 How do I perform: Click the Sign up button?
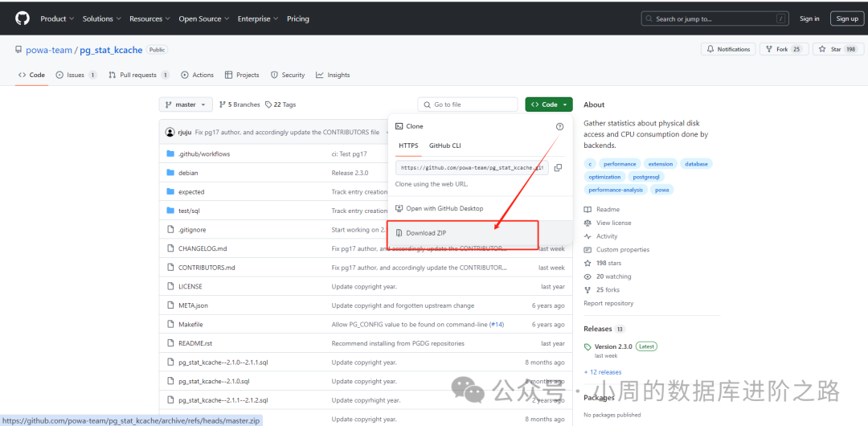click(x=847, y=18)
